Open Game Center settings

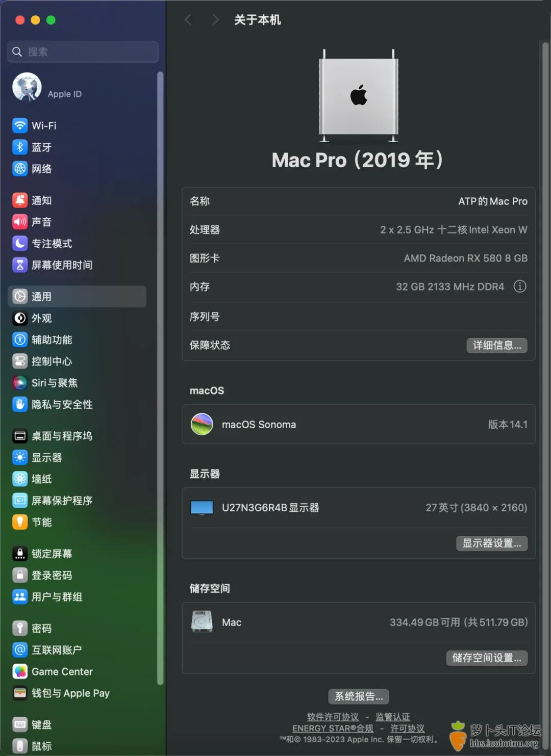(61, 671)
